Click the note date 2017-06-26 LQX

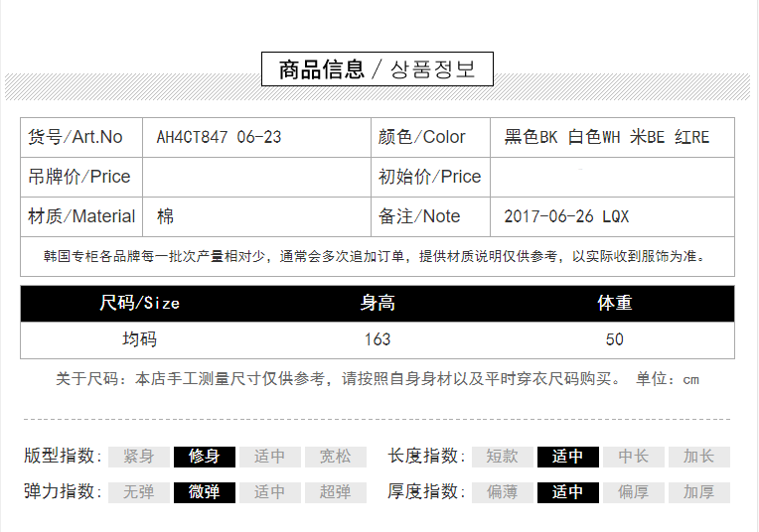[x=566, y=216]
